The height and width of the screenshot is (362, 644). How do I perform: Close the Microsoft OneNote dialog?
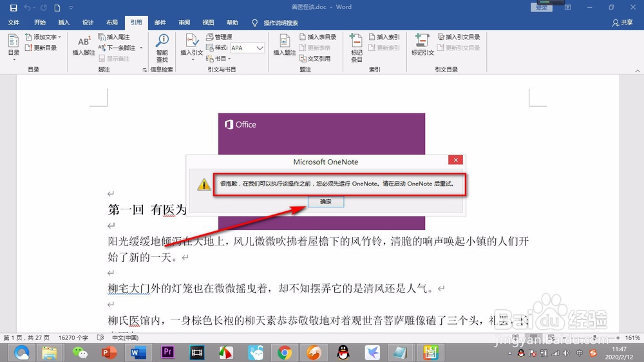tap(455, 160)
